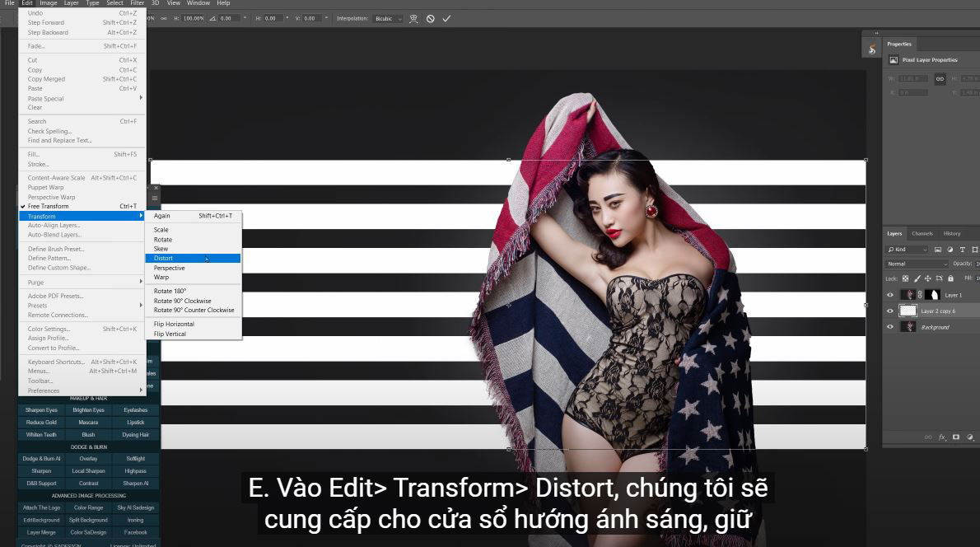Image resolution: width=980 pixels, height=547 pixels.
Task: Open the Normal blend mode dropdown
Action: coord(916,264)
